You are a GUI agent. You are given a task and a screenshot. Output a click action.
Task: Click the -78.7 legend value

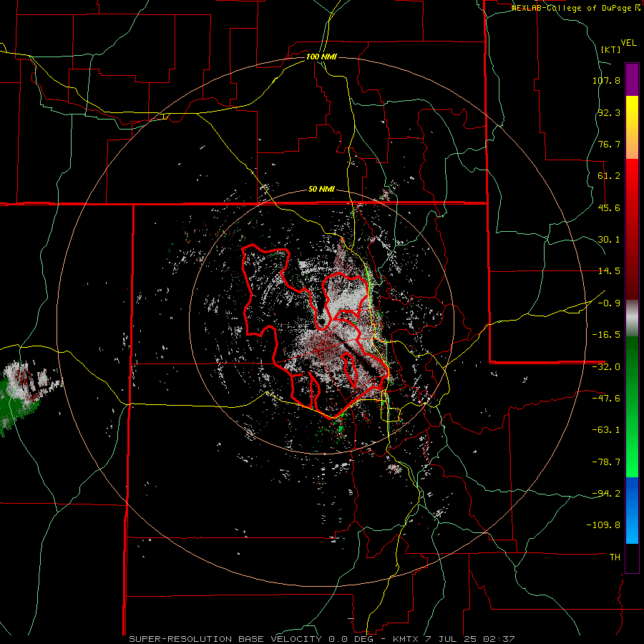click(606, 462)
